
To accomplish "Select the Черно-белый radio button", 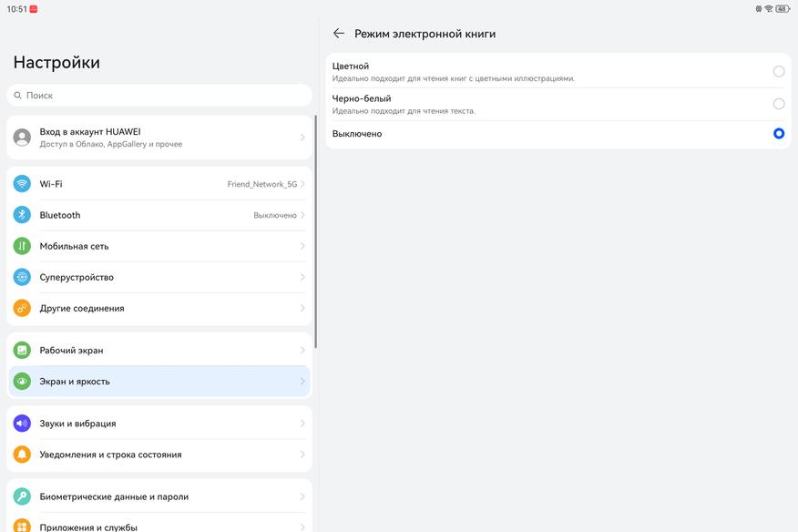I will [779, 104].
